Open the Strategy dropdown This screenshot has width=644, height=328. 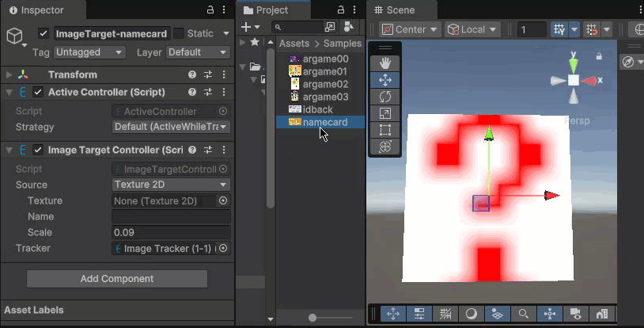click(x=171, y=127)
